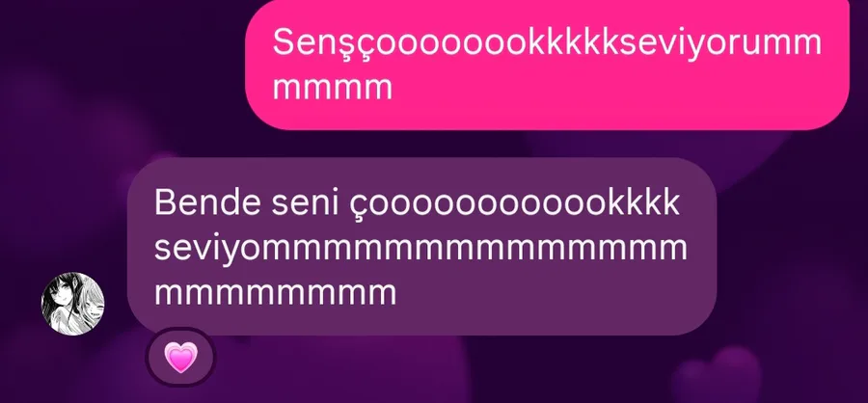Click the "kkkk" letters in the pink message
The width and height of the screenshot is (868, 403).
pos(573,42)
